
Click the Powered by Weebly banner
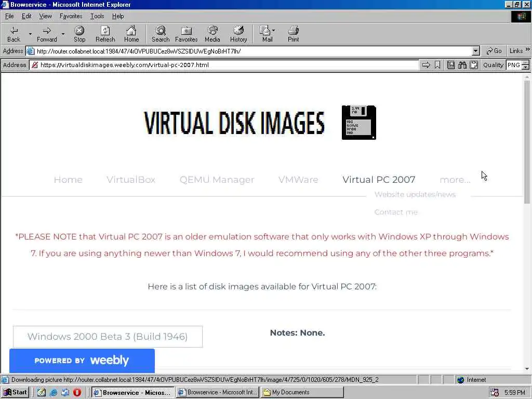pyautogui.click(x=82, y=361)
